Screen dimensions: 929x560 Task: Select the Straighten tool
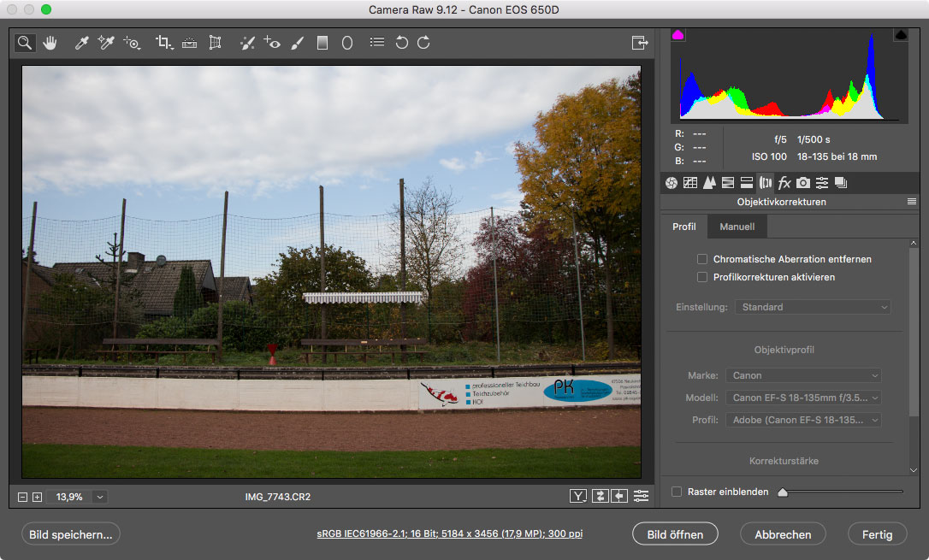coord(190,43)
